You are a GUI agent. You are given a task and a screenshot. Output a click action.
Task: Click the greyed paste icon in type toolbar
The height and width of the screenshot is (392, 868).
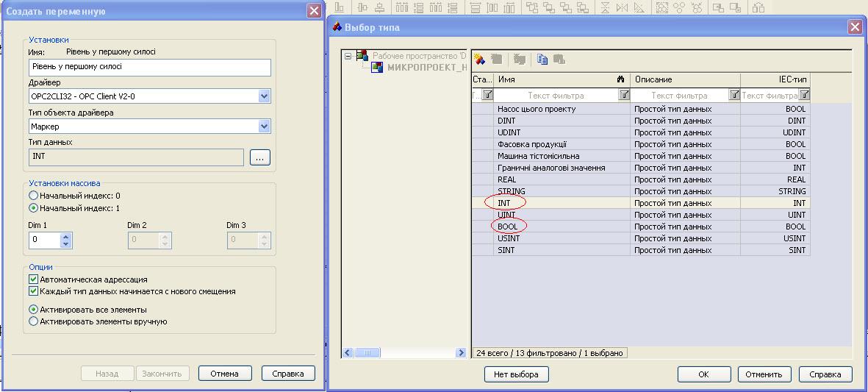pyautogui.click(x=559, y=60)
